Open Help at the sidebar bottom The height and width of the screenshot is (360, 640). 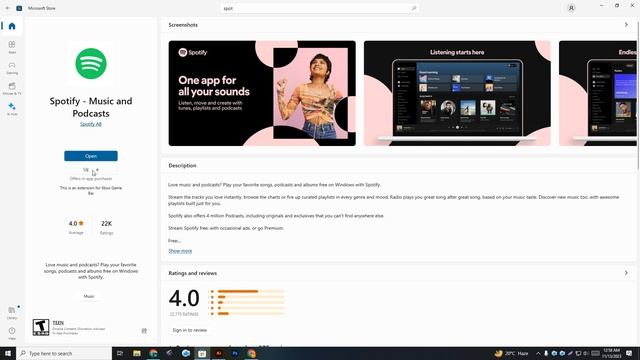(x=12, y=333)
